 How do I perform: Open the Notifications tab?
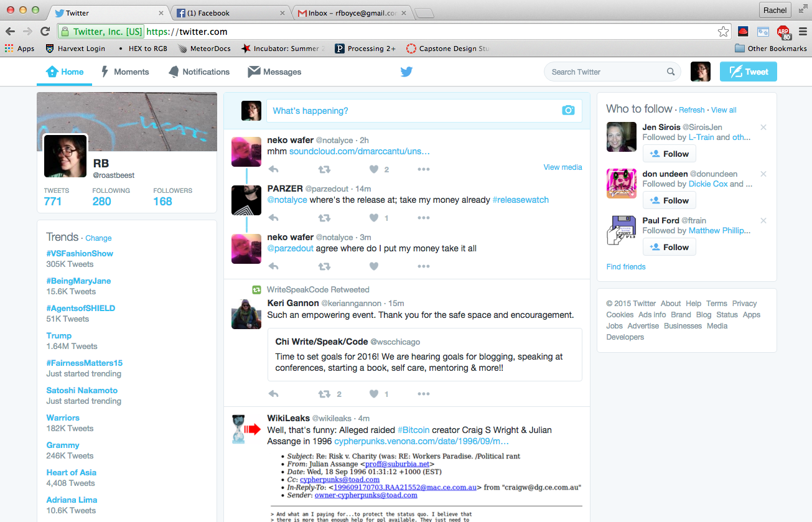pos(199,72)
